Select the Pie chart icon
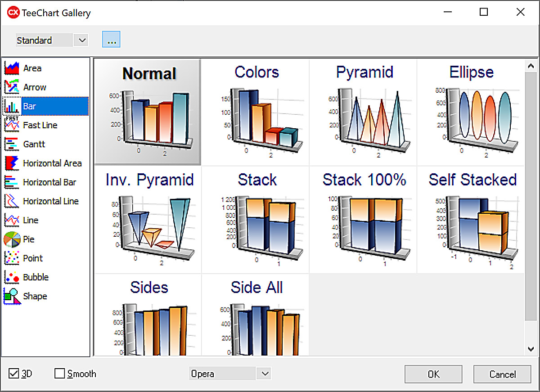Viewport: 540px width, 392px height. point(12,239)
